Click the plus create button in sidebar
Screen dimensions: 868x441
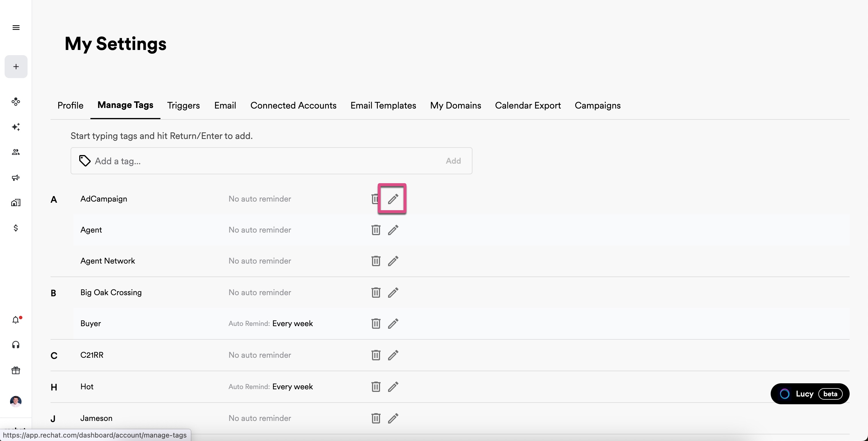tap(16, 67)
